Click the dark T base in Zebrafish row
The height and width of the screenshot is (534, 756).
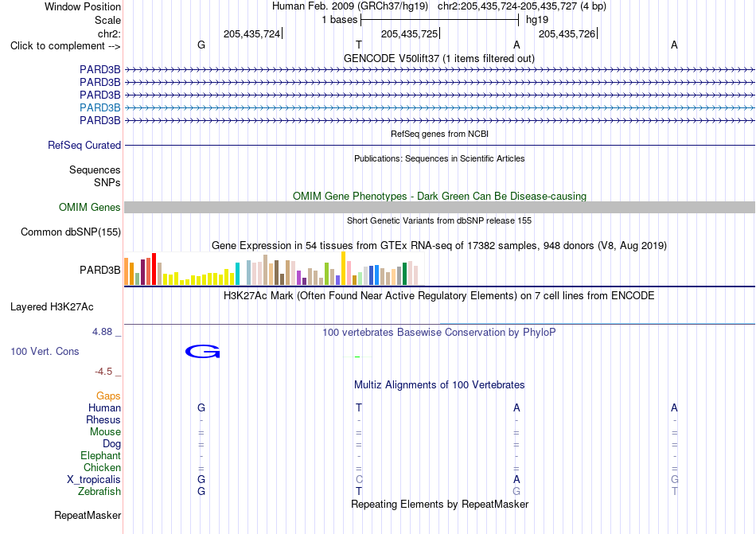(x=359, y=492)
